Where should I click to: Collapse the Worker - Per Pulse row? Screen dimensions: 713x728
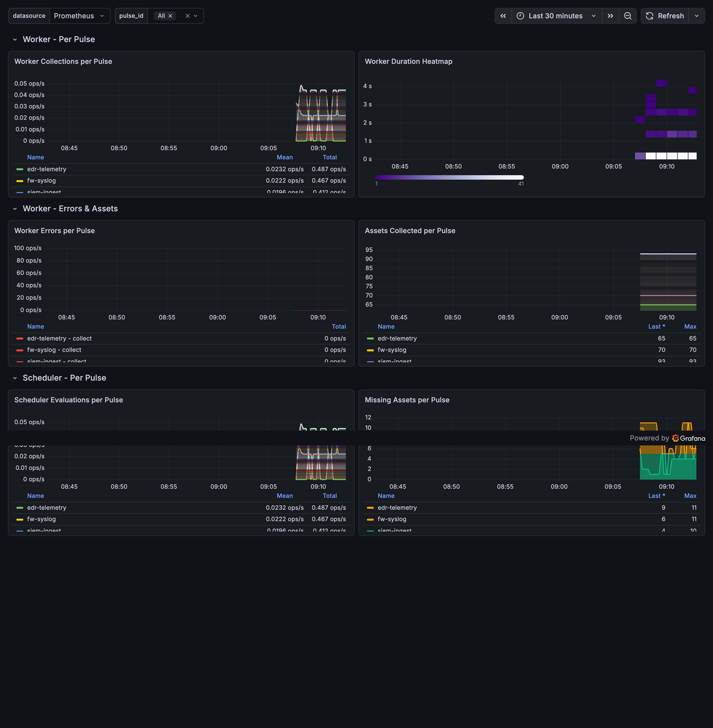click(15, 39)
